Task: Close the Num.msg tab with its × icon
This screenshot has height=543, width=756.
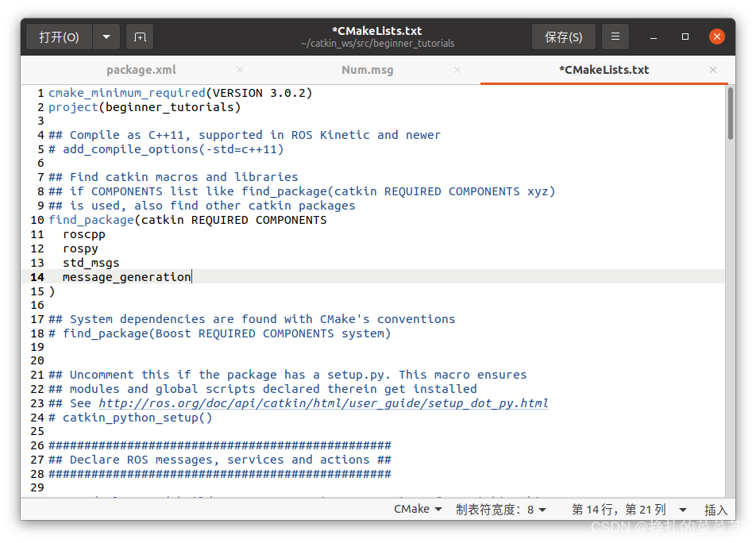Action: coord(457,70)
